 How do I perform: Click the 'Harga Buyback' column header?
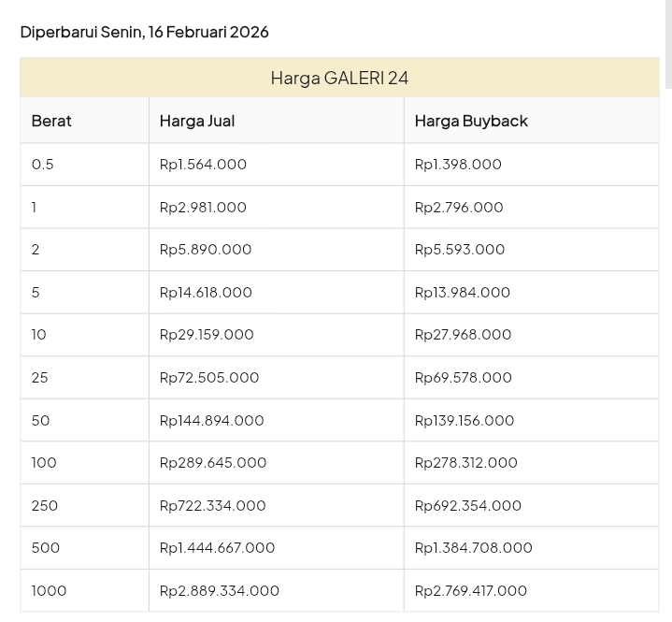471,121
